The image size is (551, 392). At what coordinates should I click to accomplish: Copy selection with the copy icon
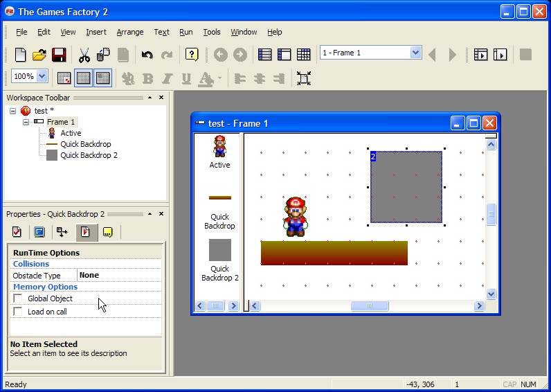tap(103, 55)
